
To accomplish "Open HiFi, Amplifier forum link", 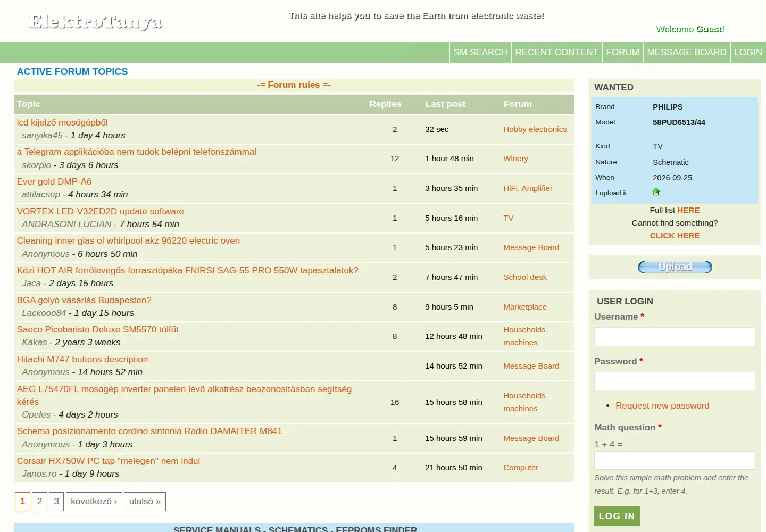I will coord(528,188).
